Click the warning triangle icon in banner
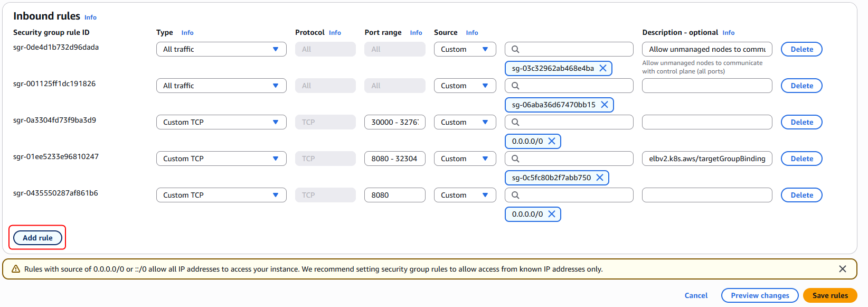This screenshot has height=307, width=868. [16, 269]
